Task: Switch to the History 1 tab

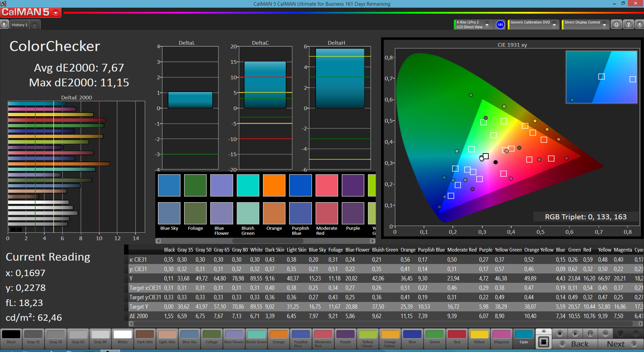Action: (x=19, y=25)
